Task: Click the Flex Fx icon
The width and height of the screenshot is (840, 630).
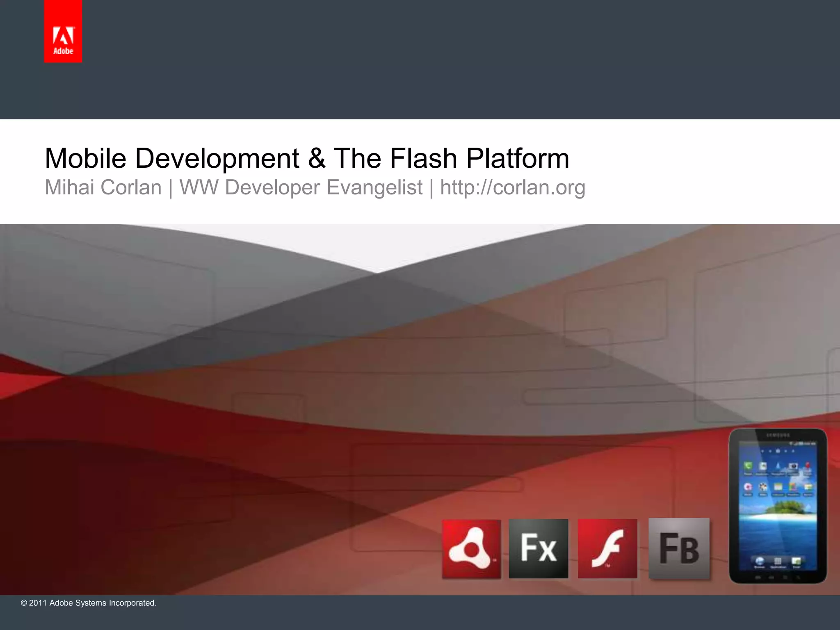Action: [x=539, y=549]
